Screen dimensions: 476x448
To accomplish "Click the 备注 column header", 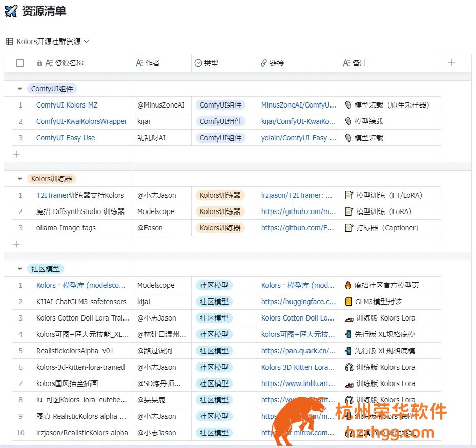I will [359, 63].
